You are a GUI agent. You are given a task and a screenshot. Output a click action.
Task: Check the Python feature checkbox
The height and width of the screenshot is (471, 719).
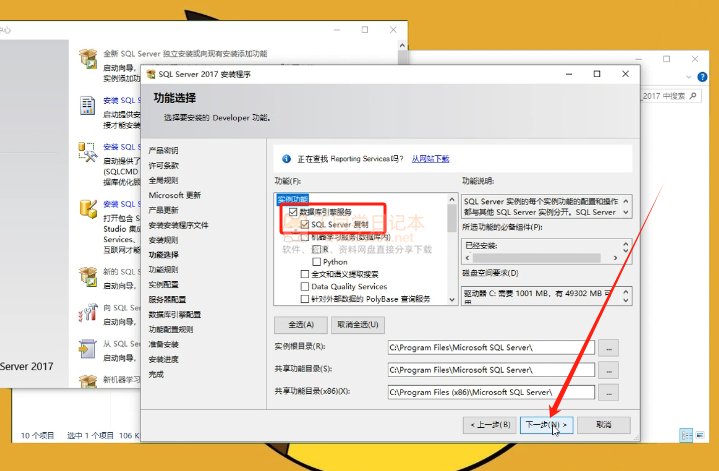pyautogui.click(x=316, y=262)
